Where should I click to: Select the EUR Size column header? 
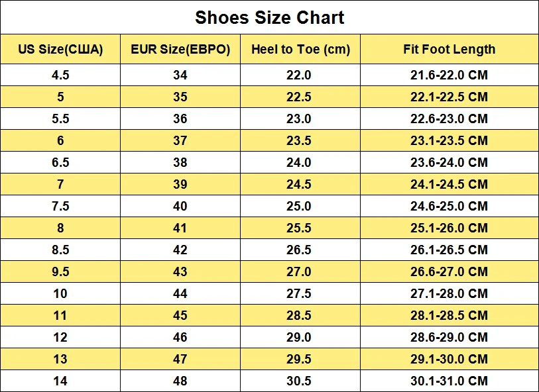tap(180, 49)
